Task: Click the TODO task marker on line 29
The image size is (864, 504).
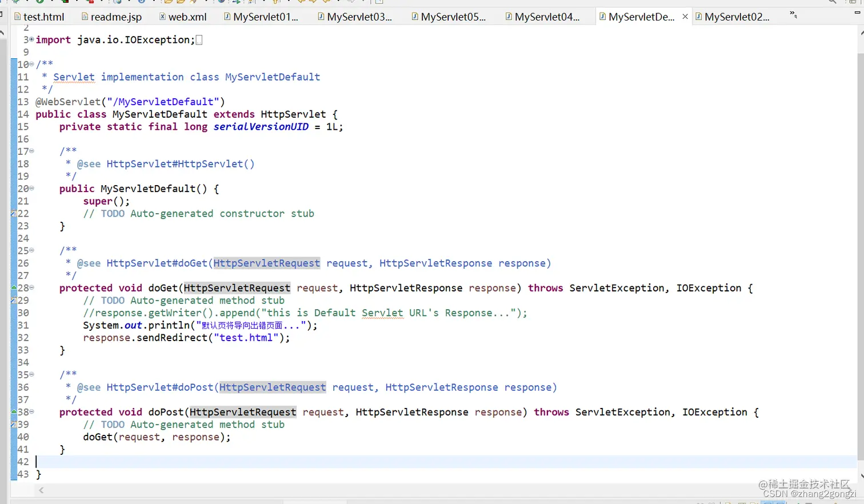Action: 14,301
